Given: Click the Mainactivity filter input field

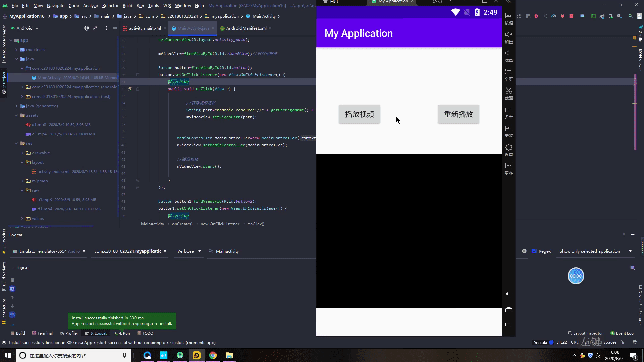Looking at the screenshot, I should 227,251.
